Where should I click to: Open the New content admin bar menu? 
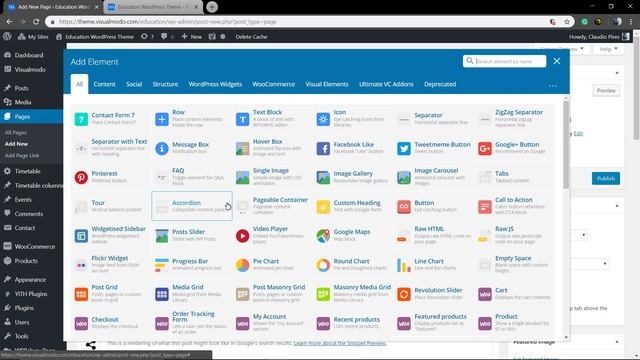pyautogui.click(x=191, y=37)
